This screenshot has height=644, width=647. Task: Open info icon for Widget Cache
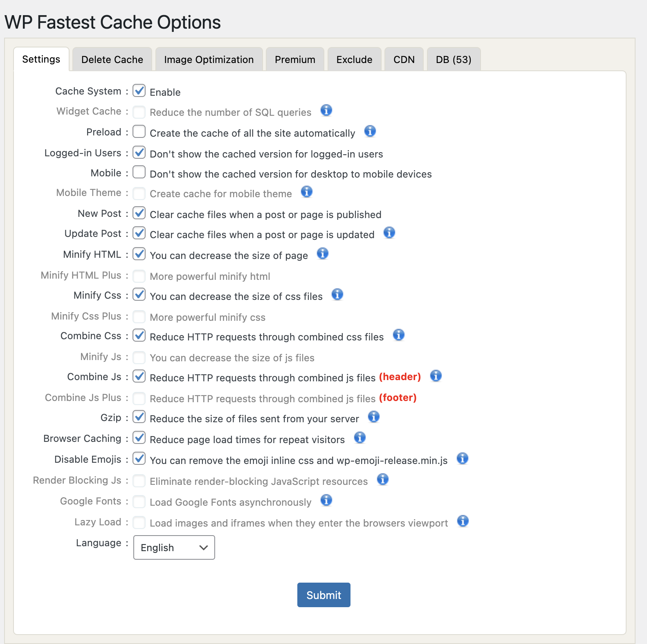tap(326, 110)
